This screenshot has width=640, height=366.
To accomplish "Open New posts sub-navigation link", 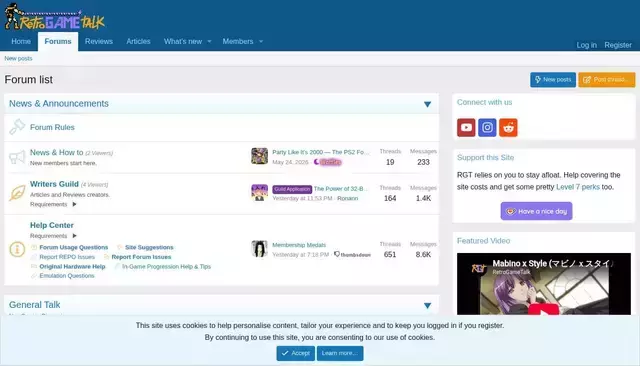I will [18, 58].
